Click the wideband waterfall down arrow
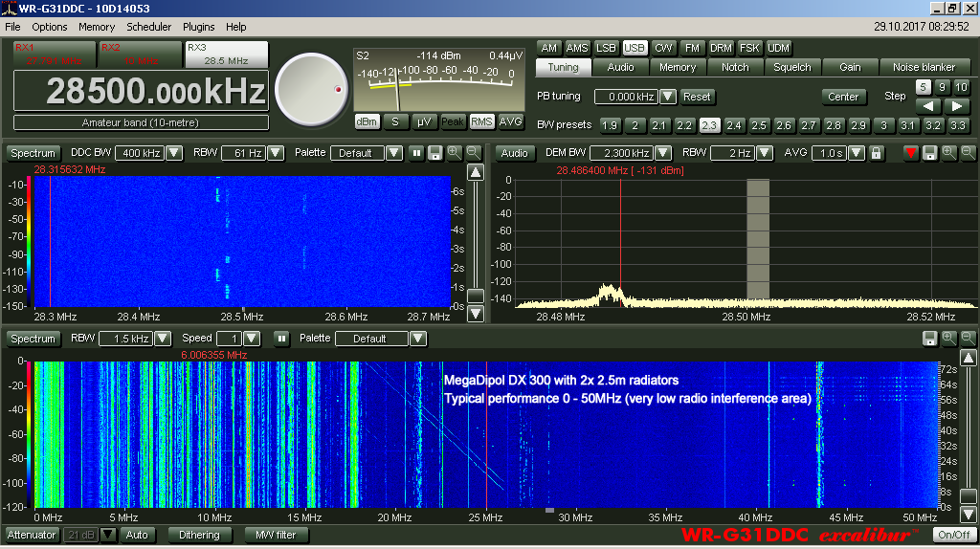980x549 pixels. (x=969, y=514)
